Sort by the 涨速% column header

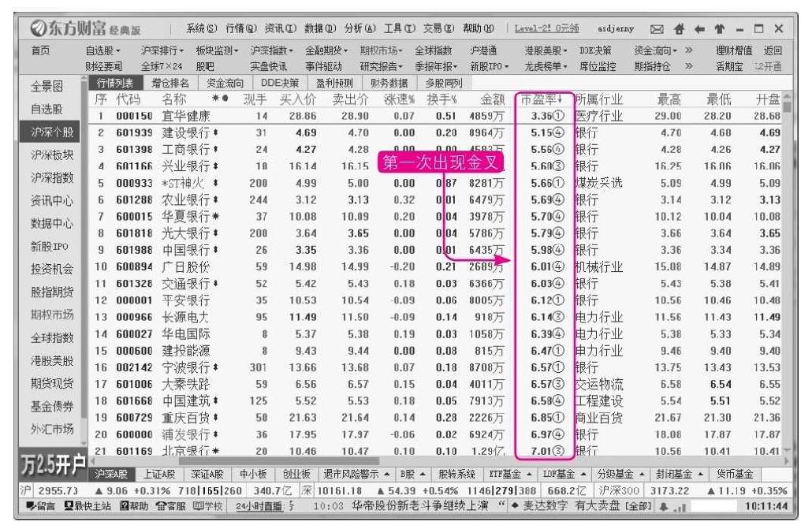(x=399, y=99)
